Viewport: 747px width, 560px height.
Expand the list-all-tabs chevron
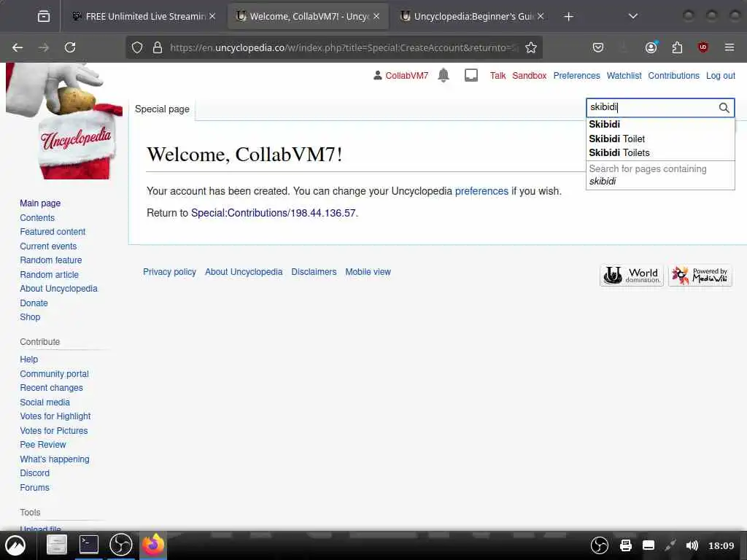coord(632,17)
